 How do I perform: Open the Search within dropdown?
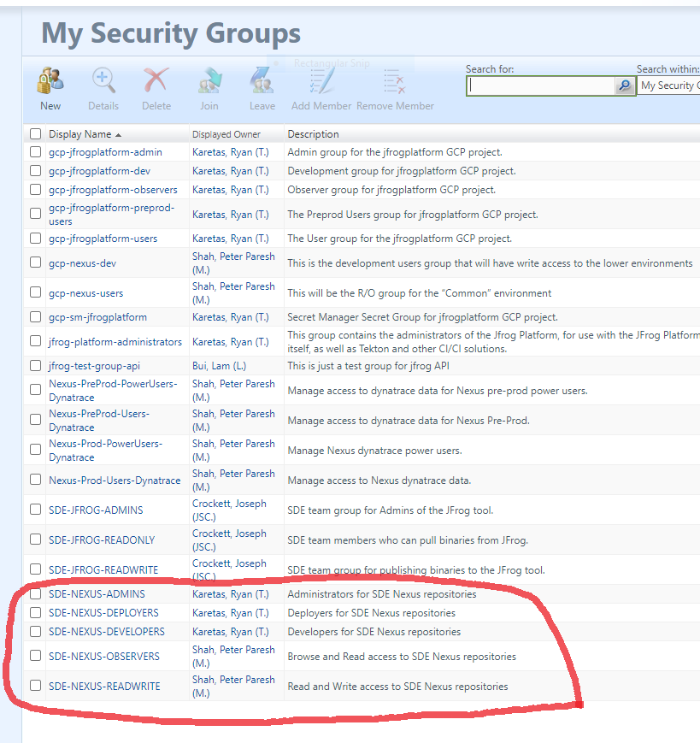(x=668, y=86)
